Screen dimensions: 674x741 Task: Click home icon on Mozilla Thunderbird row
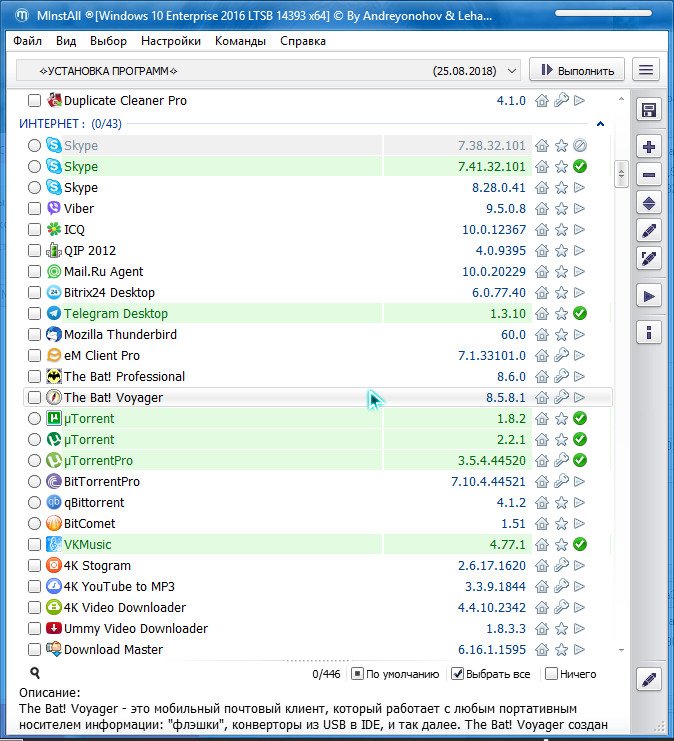coord(542,335)
